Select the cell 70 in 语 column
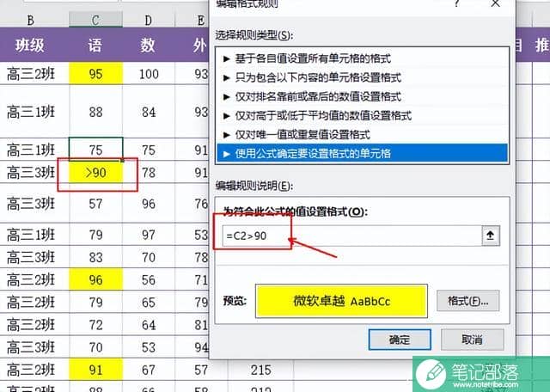Image resolution: width=550 pixels, height=392 pixels. point(95,347)
